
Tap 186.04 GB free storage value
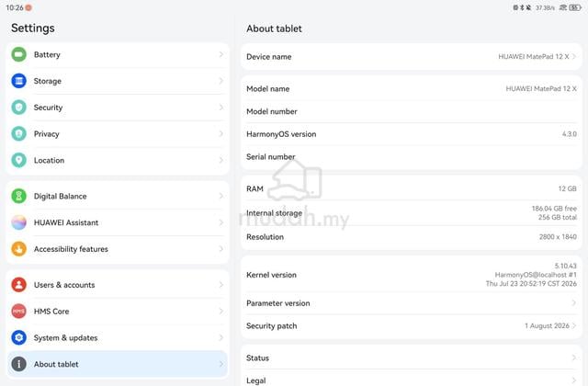[554, 209]
